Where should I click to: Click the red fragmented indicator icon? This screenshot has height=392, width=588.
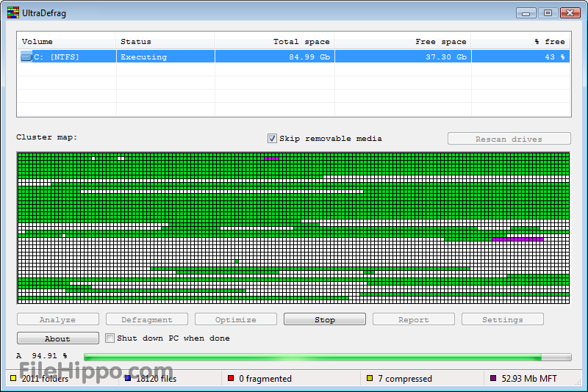tap(231, 379)
